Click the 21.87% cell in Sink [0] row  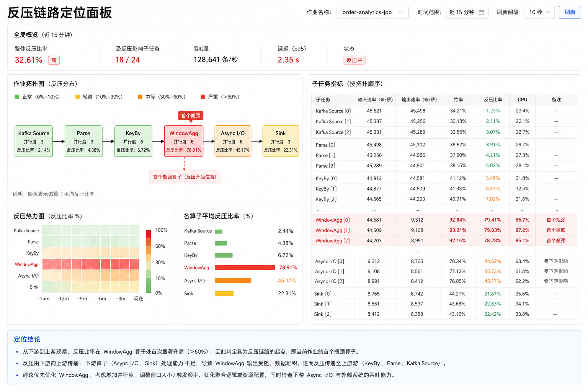click(x=493, y=294)
